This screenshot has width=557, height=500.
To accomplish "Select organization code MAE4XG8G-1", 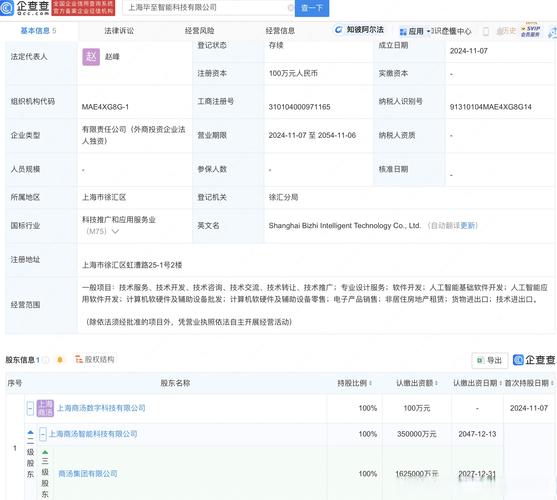I will tap(105, 107).
